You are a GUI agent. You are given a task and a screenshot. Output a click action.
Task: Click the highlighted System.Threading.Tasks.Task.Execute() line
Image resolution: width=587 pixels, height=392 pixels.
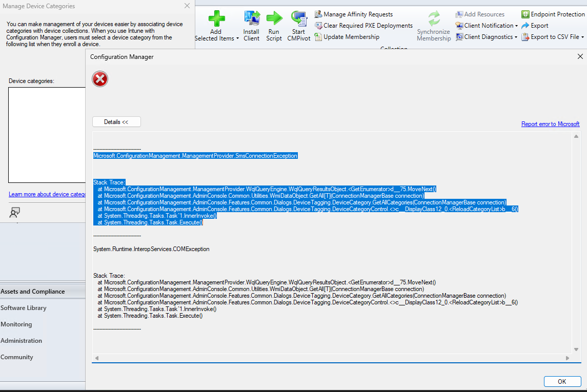150,222
